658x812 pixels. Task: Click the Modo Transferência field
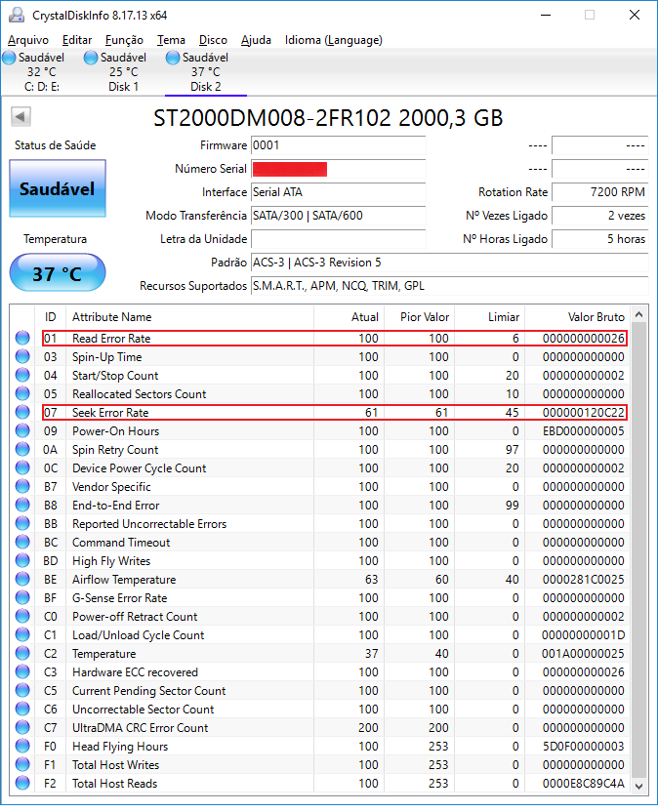click(339, 216)
